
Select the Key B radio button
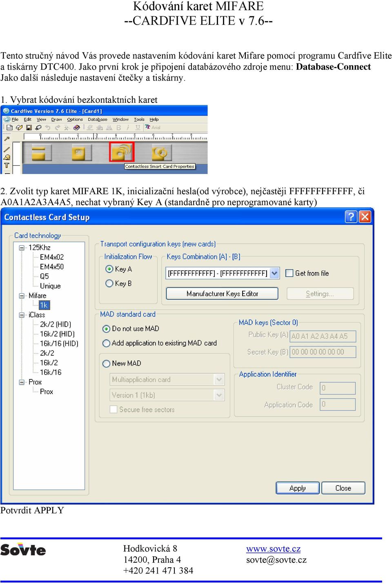point(109,283)
